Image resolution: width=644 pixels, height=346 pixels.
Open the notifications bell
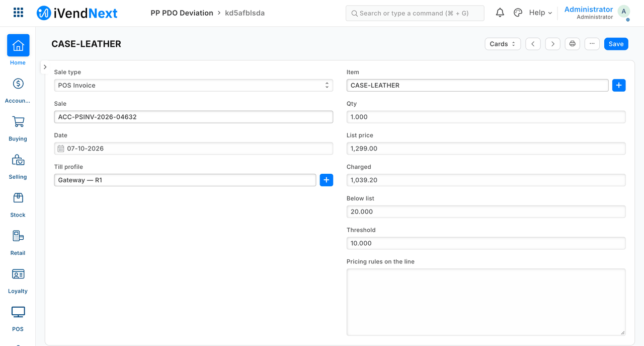tap(500, 13)
